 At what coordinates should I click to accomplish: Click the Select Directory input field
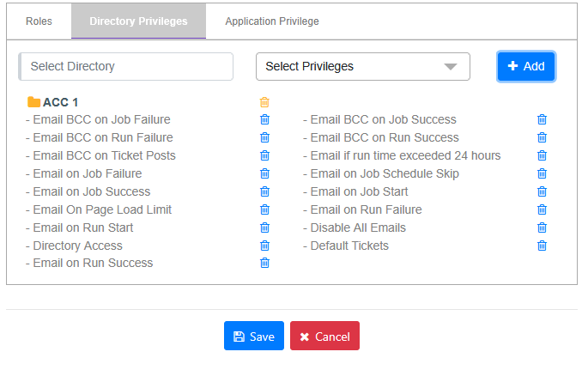coord(126,67)
